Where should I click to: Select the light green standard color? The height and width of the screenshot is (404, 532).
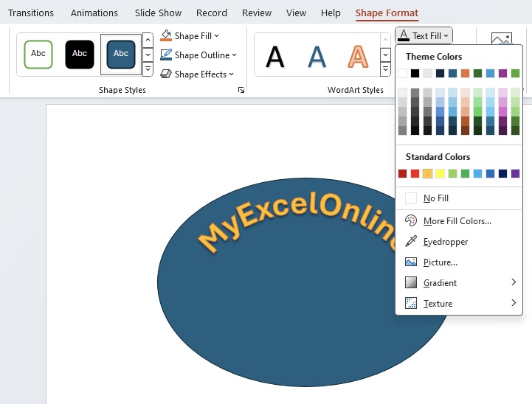tap(452, 173)
